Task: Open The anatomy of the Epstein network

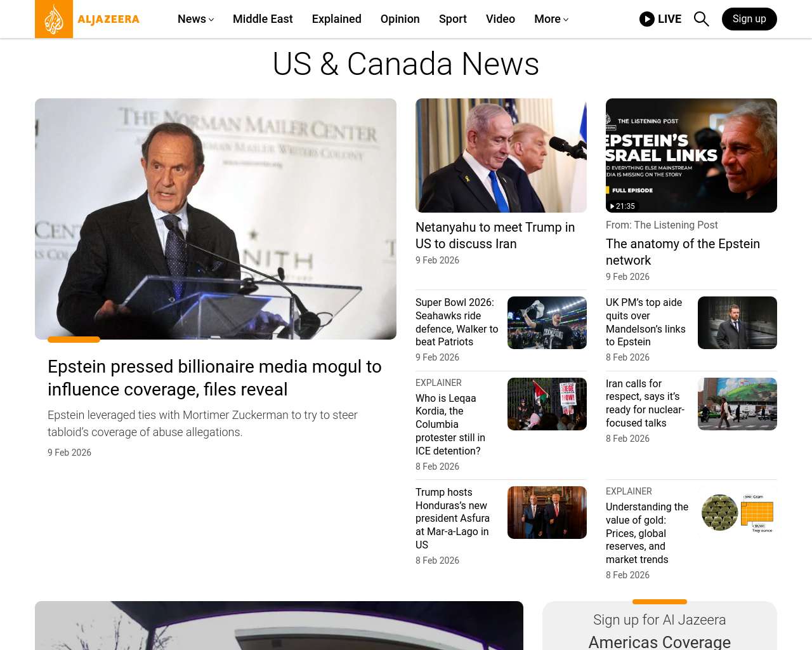Action: [x=683, y=252]
